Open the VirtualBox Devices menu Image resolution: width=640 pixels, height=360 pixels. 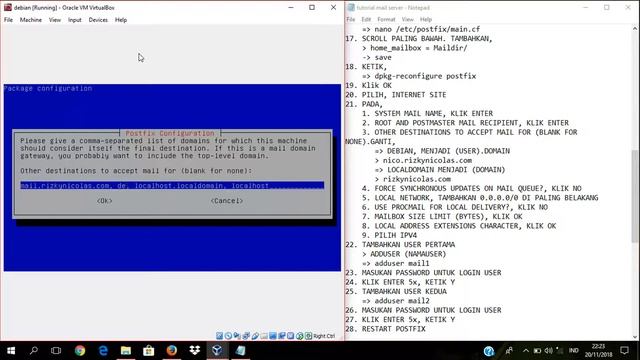click(x=98, y=20)
